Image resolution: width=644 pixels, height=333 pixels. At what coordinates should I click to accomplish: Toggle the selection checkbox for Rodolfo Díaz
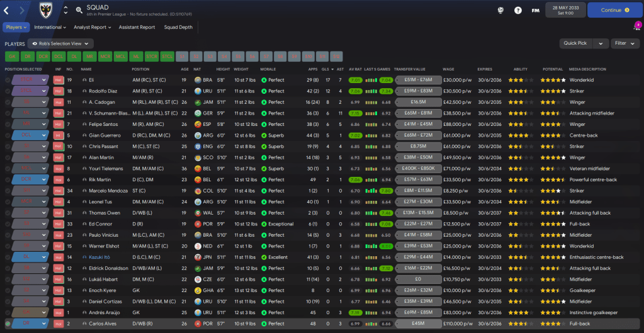point(8,90)
